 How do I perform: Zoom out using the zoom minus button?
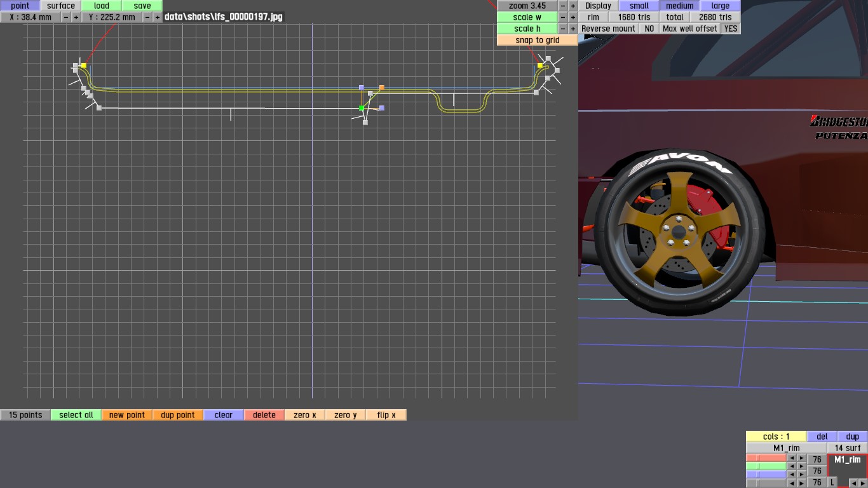pos(563,6)
